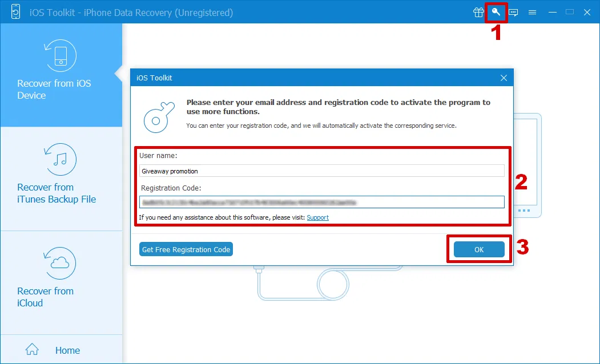Close the iOS Toolkit activation dialog
Viewport: 600px width, 364px height.
pyautogui.click(x=503, y=78)
